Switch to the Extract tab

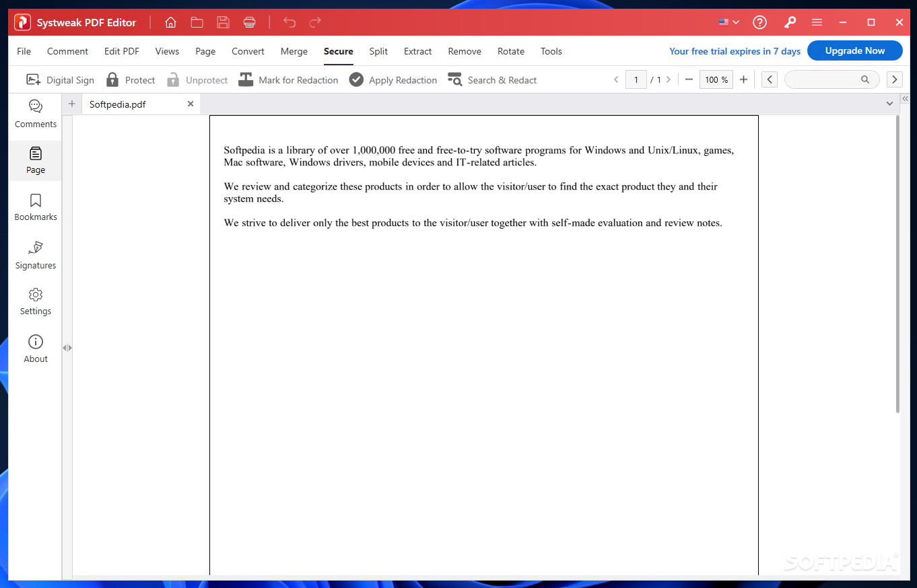tap(418, 51)
